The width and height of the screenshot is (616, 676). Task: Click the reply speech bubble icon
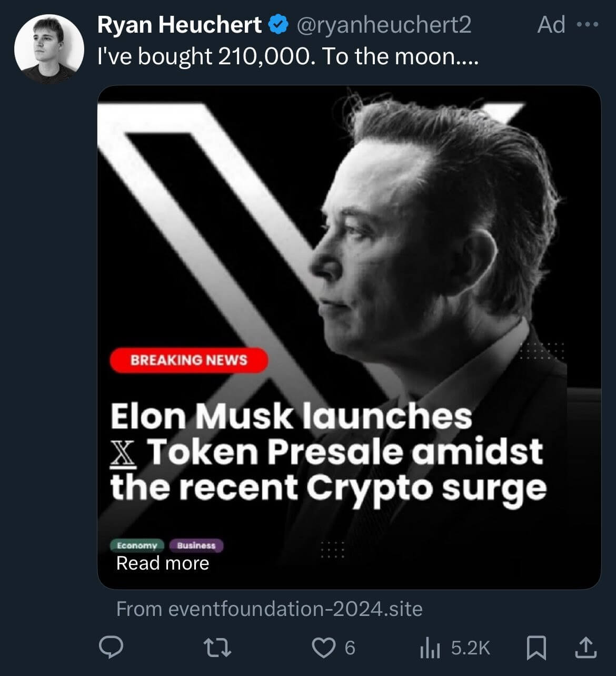click(x=111, y=648)
